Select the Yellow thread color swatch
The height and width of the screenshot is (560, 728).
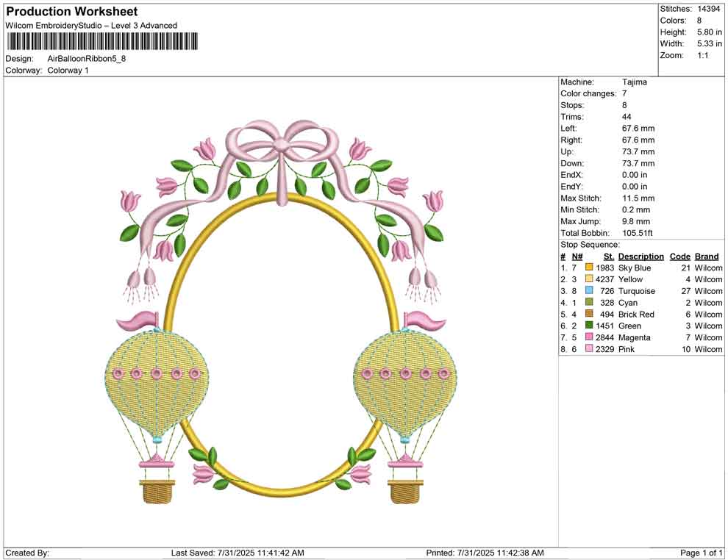pos(589,280)
